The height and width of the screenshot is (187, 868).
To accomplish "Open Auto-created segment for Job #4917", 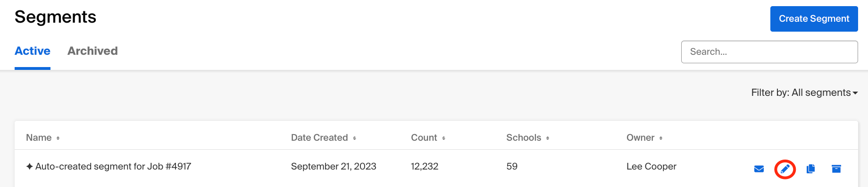I will 113,166.
